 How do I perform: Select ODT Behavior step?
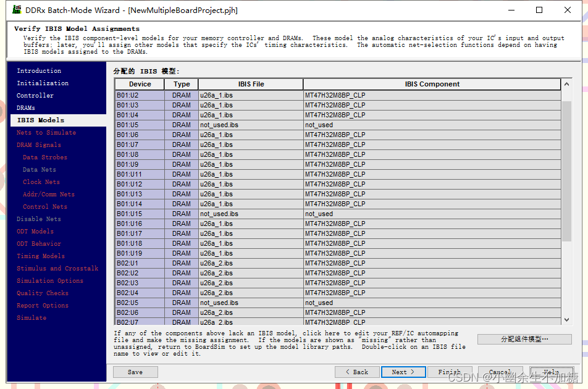pos(39,244)
